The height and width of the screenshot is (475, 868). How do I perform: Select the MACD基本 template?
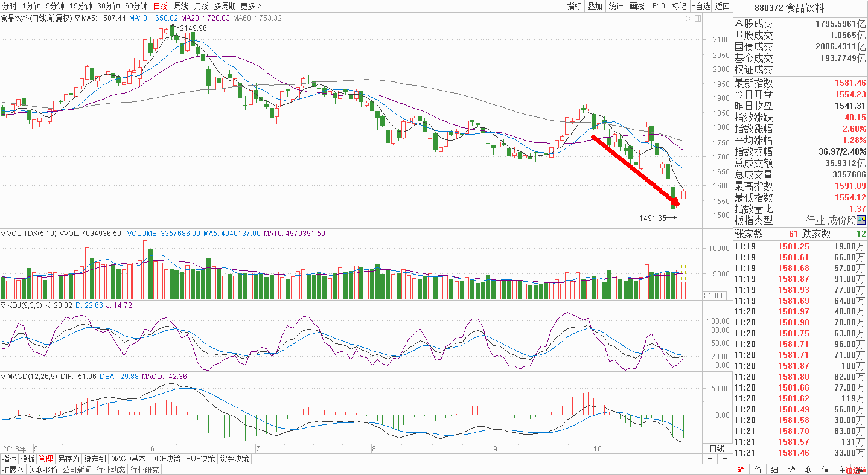[x=129, y=459]
